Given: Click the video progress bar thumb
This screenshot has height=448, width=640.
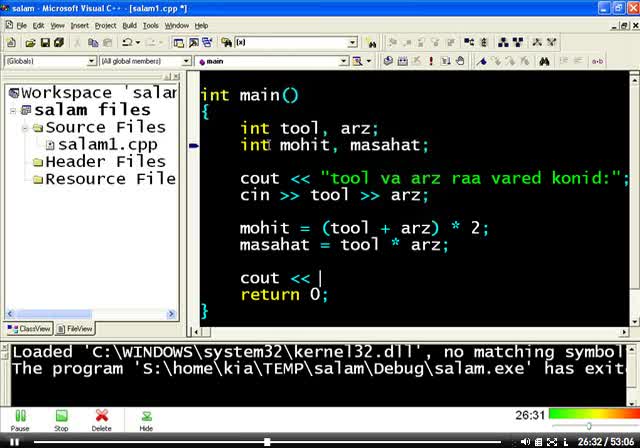Looking at the screenshot, I should pyautogui.click(x=267, y=442).
